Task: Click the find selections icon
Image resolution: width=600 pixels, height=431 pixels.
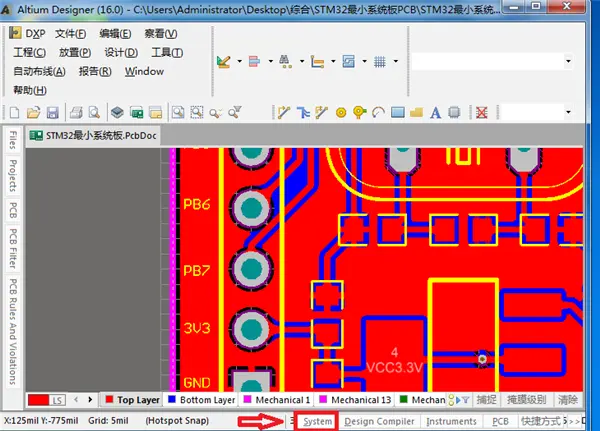Action: [x=285, y=61]
